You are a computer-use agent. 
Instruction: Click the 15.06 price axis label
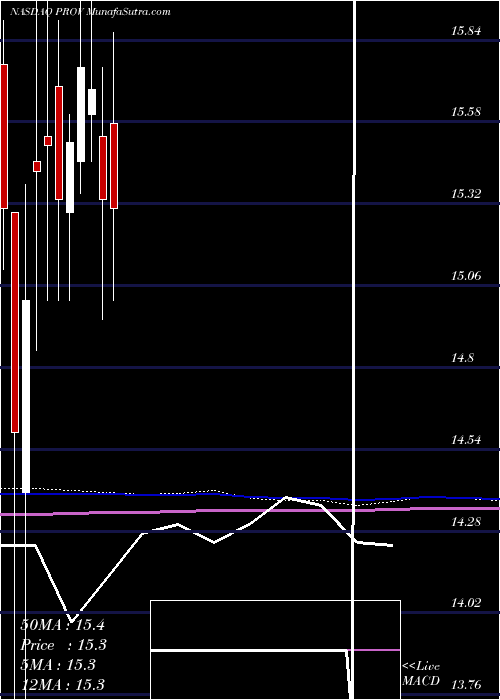[466, 275]
